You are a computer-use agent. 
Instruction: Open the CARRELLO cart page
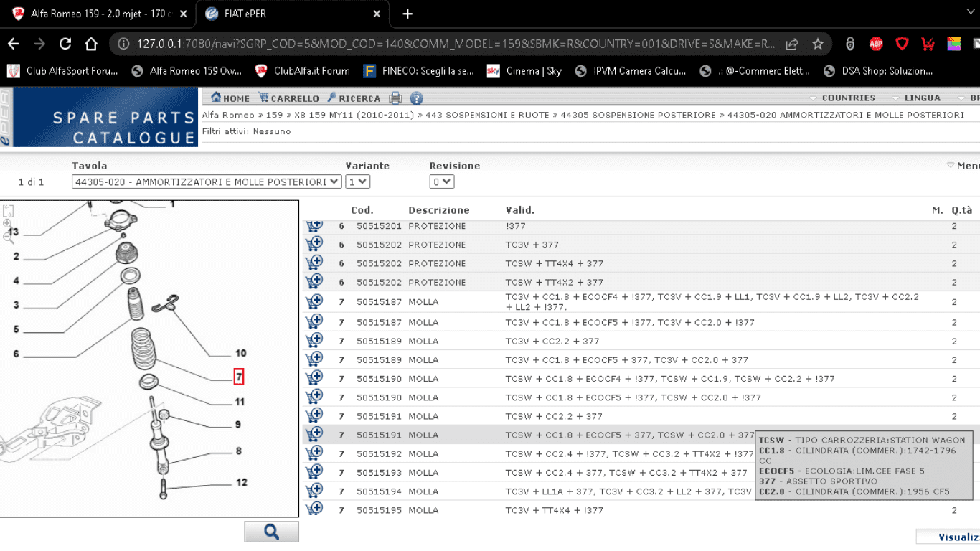click(x=288, y=98)
